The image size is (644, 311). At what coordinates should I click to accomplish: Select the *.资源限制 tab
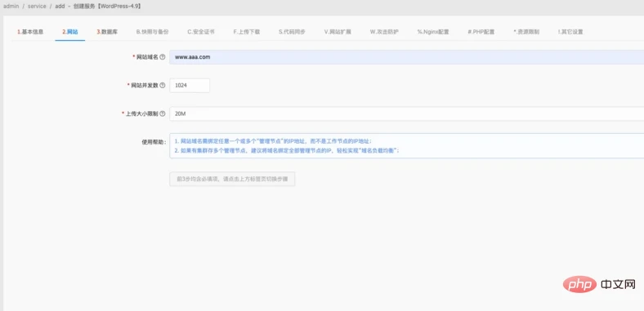(526, 32)
